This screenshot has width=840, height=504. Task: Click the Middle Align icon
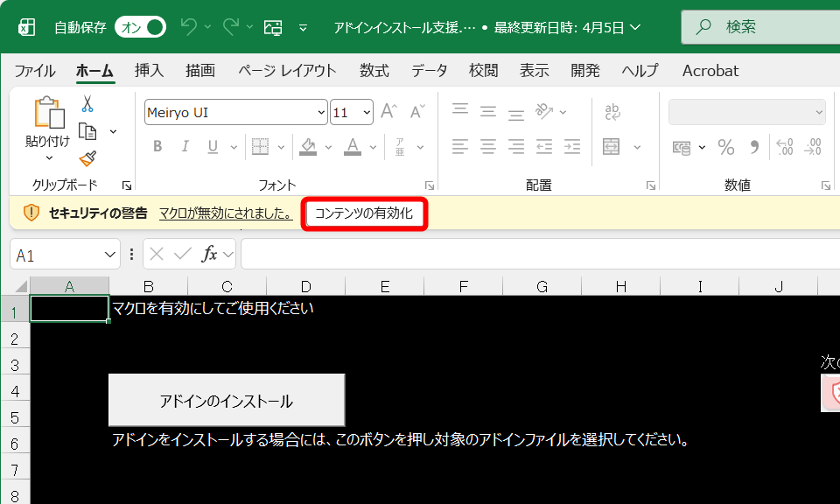coord(488,111)
